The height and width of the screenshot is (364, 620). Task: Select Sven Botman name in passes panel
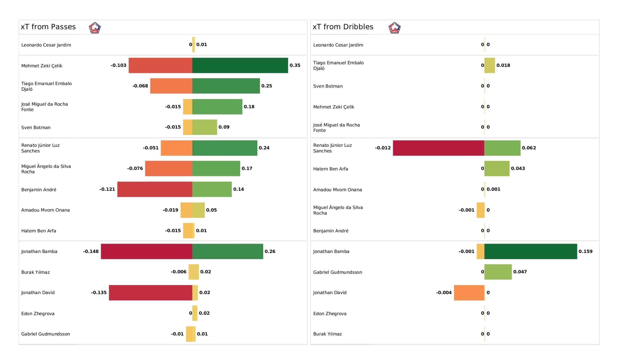tap(36, 127)
